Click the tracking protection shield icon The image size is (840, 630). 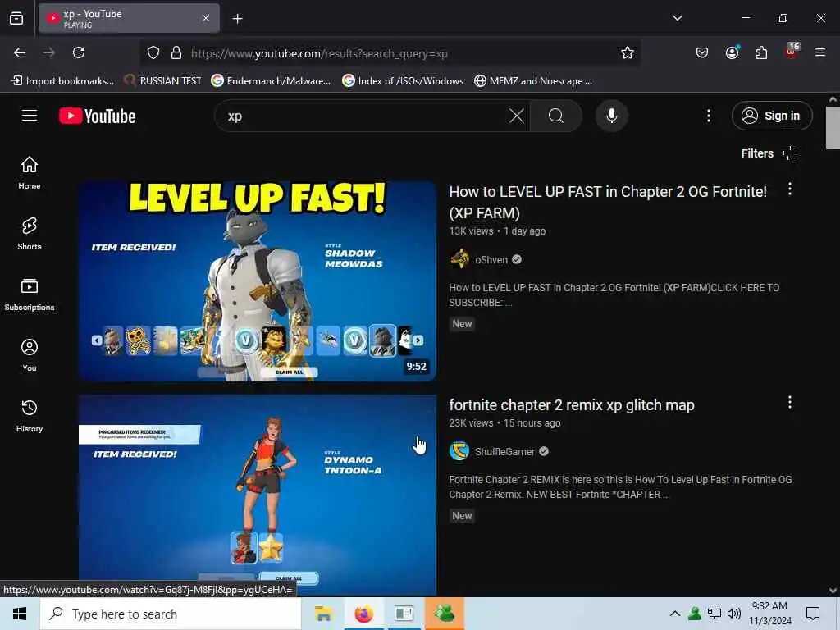pos(153,52)
